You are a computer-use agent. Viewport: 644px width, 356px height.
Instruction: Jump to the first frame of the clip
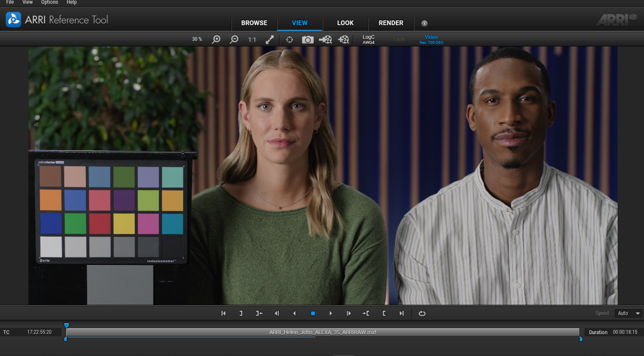pos(223,313)
